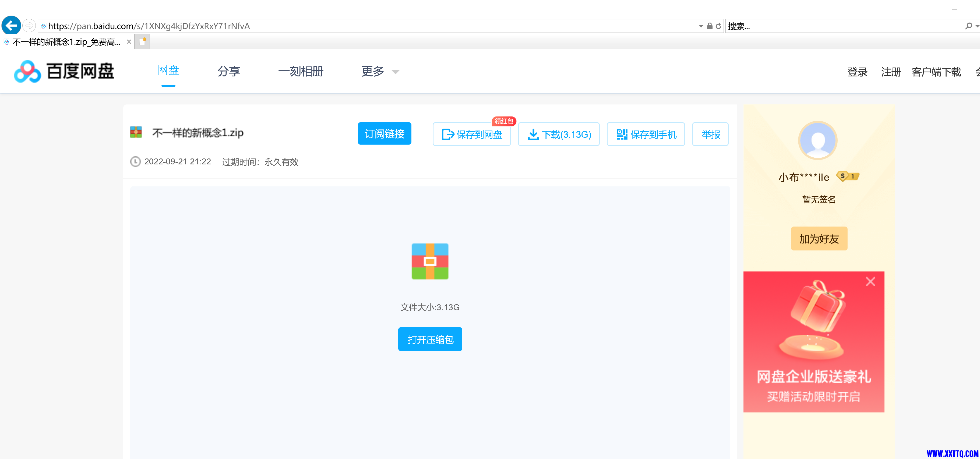Click the refresh icon in address bar
Image resolution: width=980 pixels, height=459 pixels.
tap(718, 26)
